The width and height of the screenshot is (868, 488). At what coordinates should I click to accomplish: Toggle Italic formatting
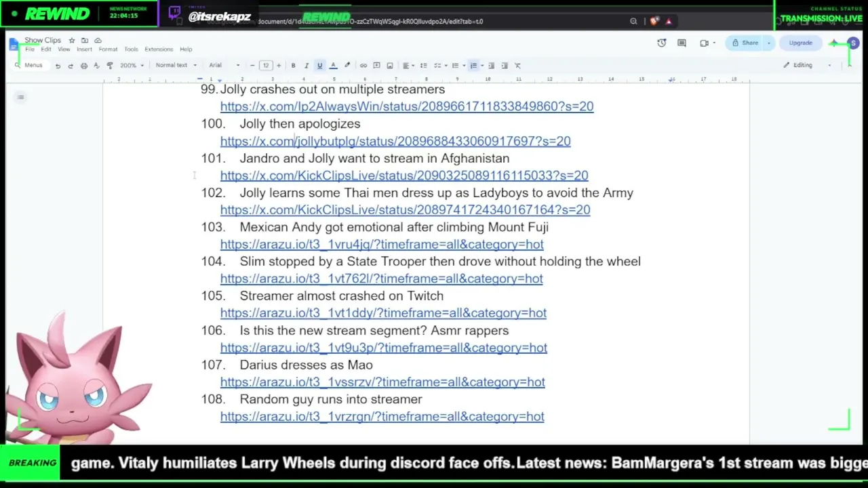pos(307,66)
